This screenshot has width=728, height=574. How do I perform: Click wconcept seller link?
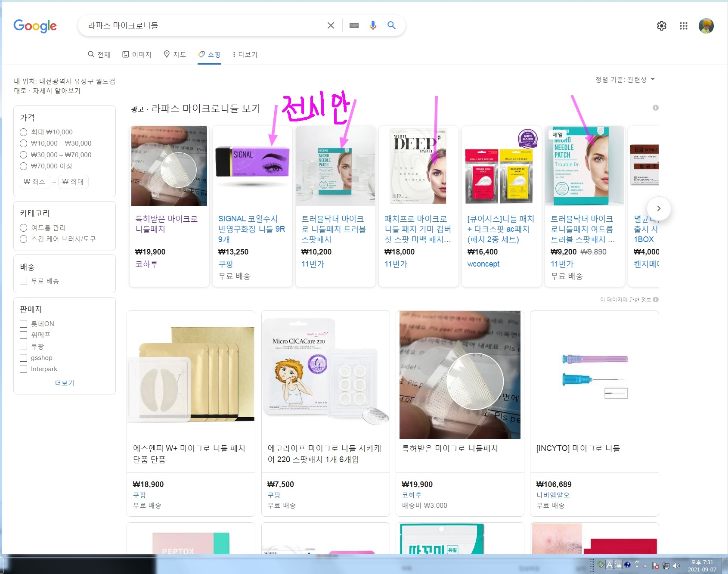click(x=483, y=264)
